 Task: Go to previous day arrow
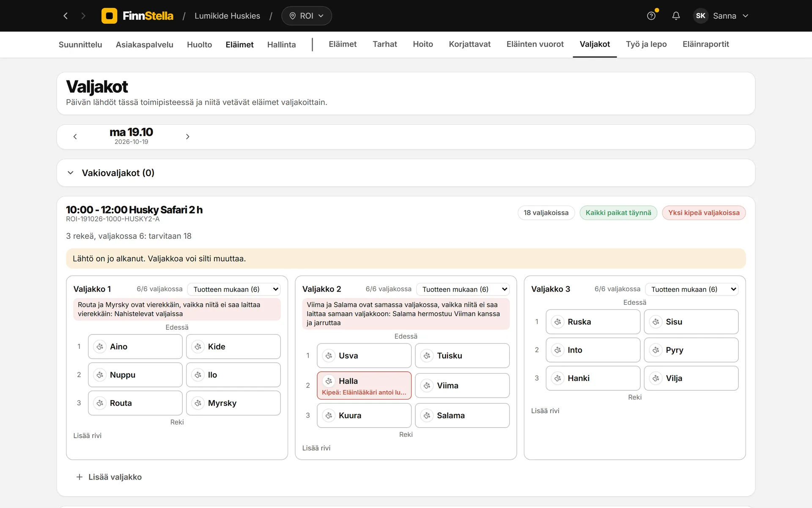pyautogui.click(x=75, y=137)
